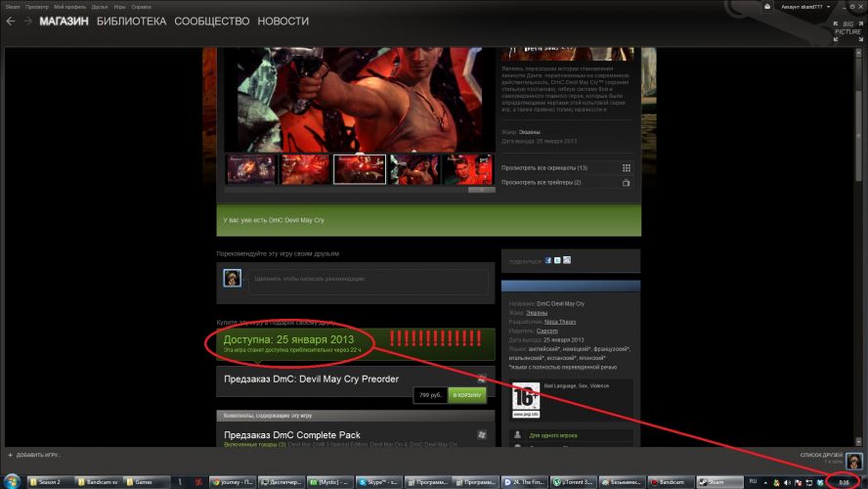This screenshot has width=868, height=489.
Task: Click the PEGI 16 rating badge
Action: pyautogui.click(x=525, y=400)
